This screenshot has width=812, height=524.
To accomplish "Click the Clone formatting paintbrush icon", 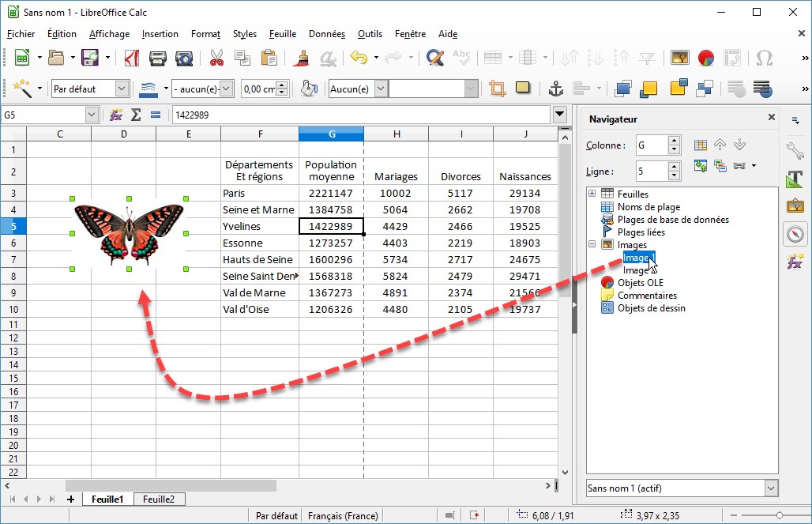I will click(300, 58).
